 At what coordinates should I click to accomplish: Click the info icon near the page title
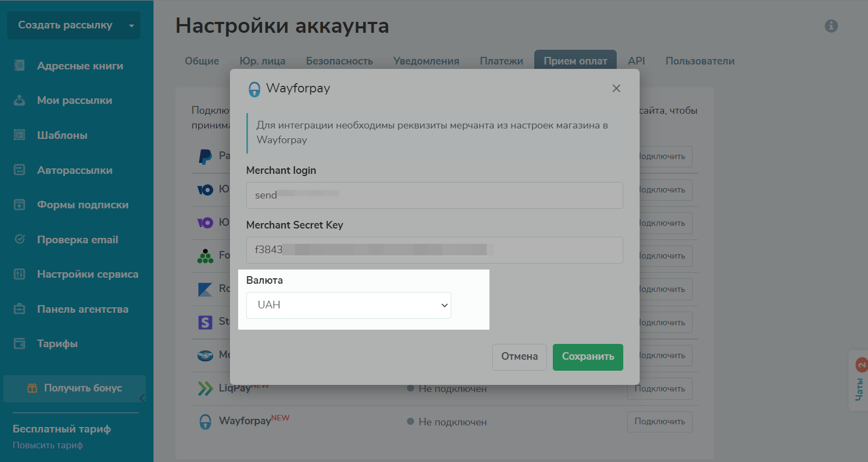point(831,26)
